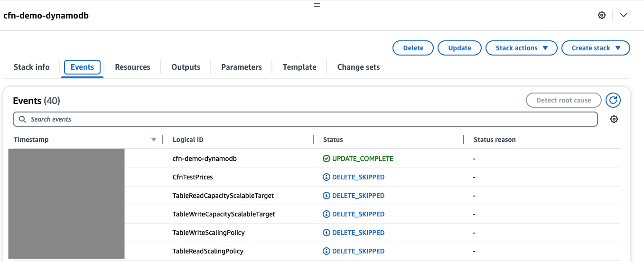
Task: Select TableReadScalingPolicy logical ID
Action: [208, 251]
